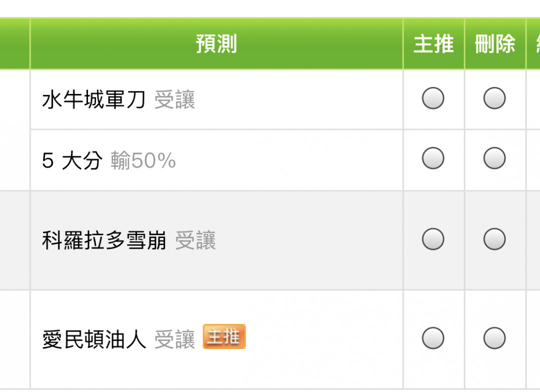Select 刪除 radio for 5 大分 row
This screenshot has height=392, width=540.
point(494,158)
